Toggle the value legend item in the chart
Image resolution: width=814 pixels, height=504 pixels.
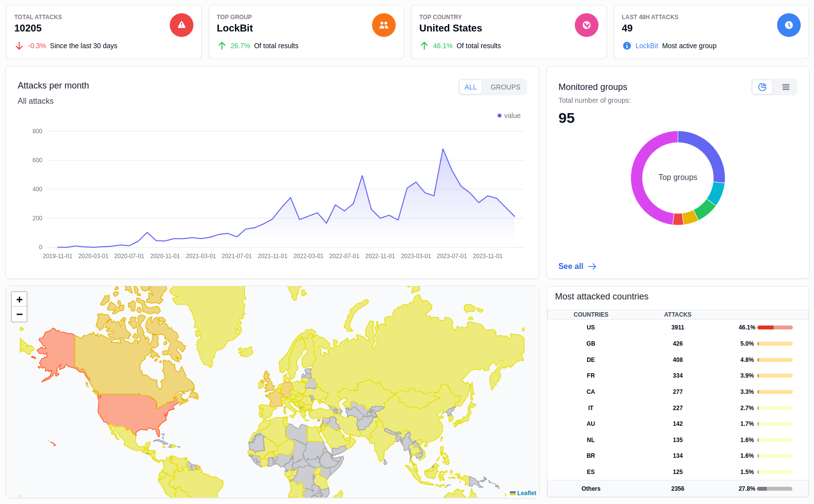(509, 116)
